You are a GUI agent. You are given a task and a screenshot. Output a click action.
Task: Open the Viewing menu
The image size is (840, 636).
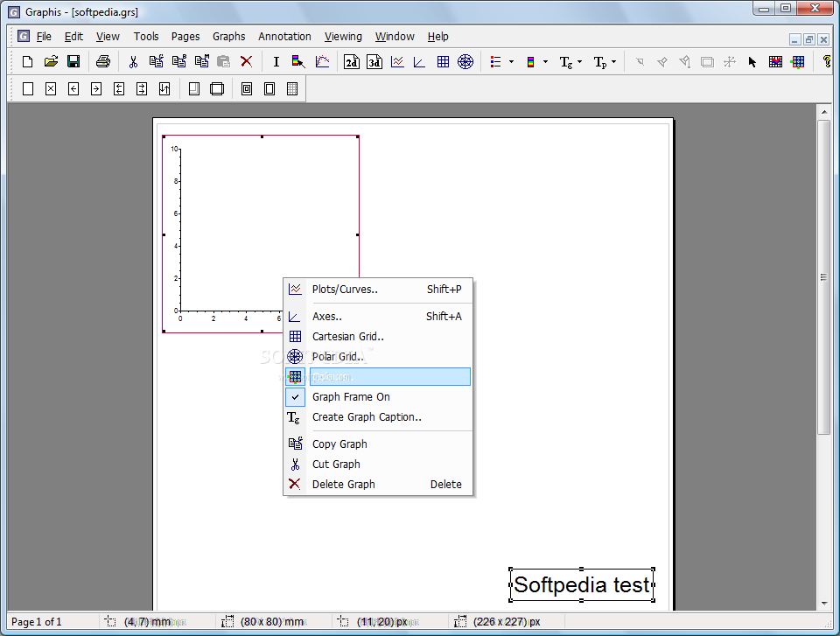pos(343,37)
